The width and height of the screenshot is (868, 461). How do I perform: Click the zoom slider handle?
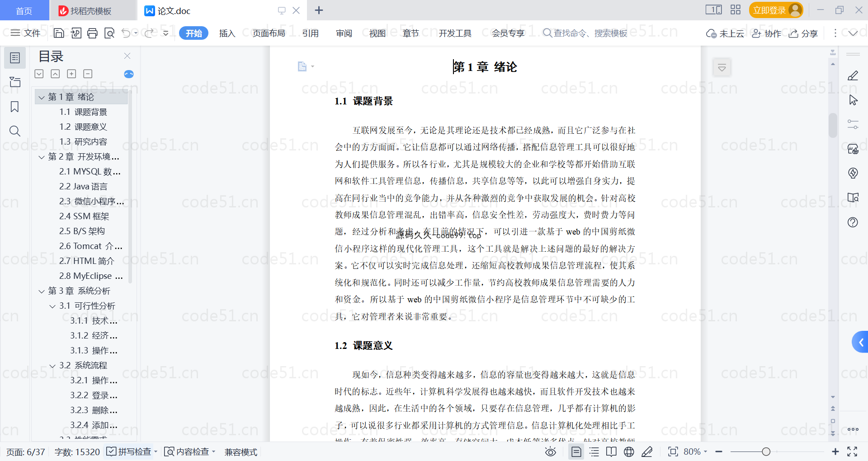(x=766, y=452)
